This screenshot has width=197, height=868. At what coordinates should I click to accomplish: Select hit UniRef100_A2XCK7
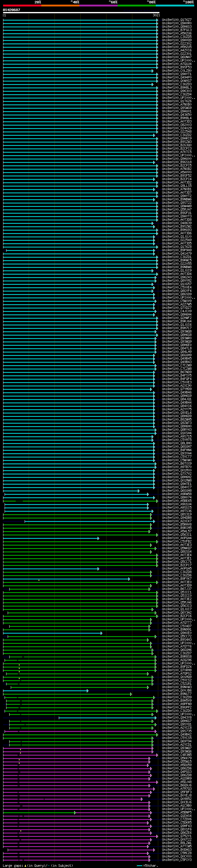(x=177, y=521)
